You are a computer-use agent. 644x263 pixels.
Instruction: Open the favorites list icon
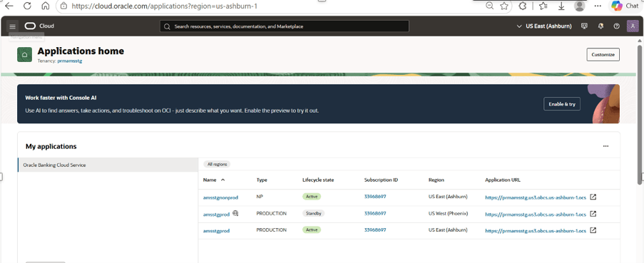pyautogui.click(x=543, y=6)
